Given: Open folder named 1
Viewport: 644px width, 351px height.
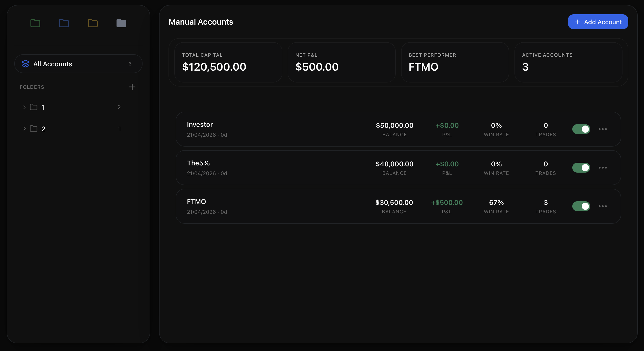Looking at the screenshot, I should pyautogui.click(x=43, y=108).
